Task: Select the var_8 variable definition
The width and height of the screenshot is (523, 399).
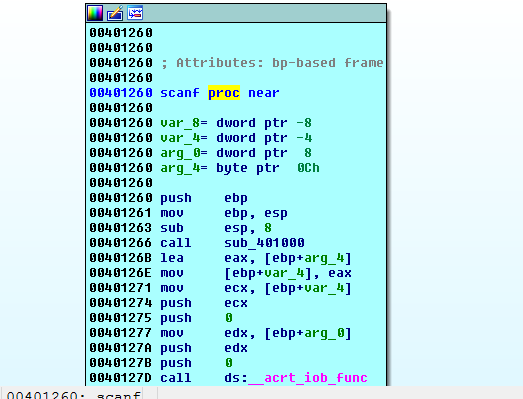Action: pos(236,123)
